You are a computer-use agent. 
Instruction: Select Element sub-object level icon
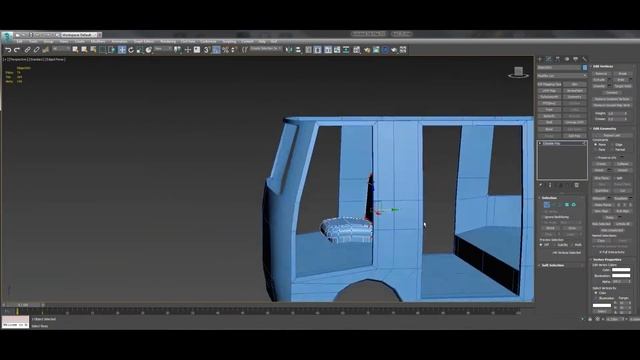573,205
